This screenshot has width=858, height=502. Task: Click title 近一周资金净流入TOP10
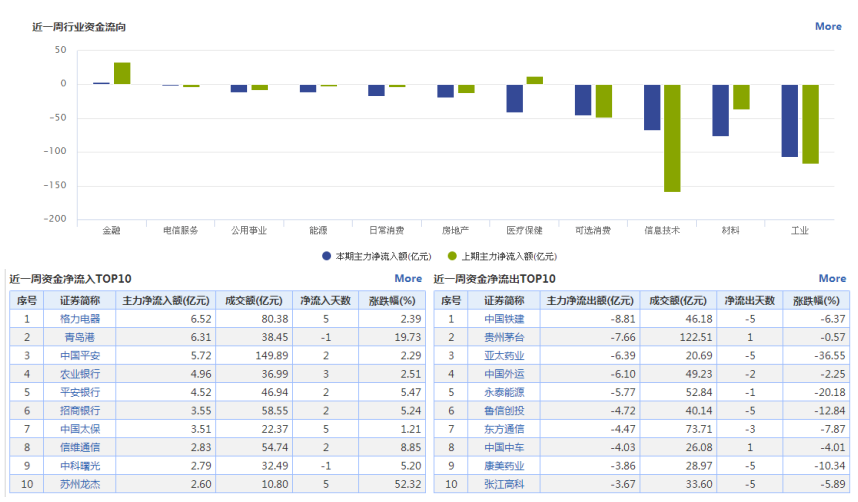coord(71,279)
